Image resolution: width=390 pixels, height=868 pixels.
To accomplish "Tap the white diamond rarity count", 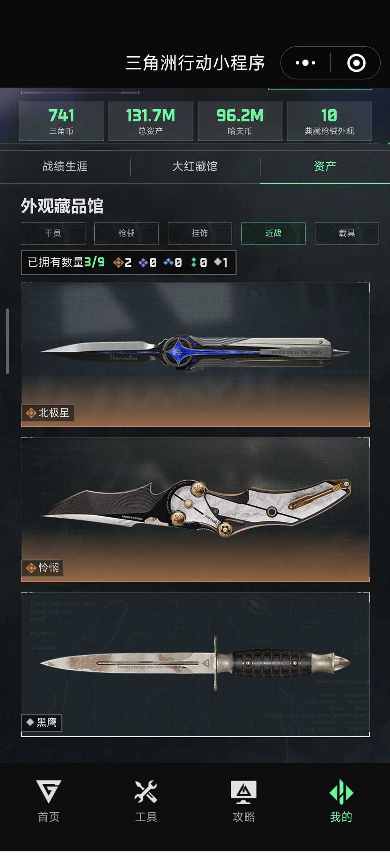I will click(x=221, y=262).
